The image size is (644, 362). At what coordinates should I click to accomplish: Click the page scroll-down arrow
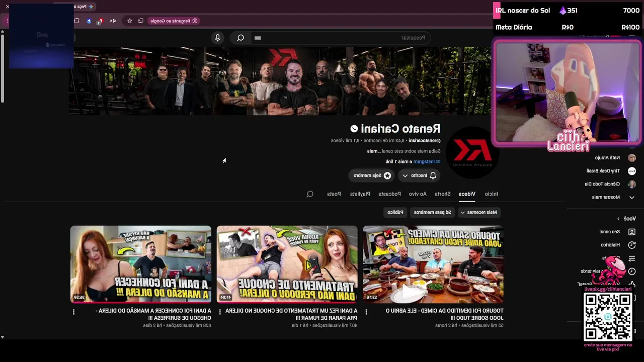click(x=3, y=337)
